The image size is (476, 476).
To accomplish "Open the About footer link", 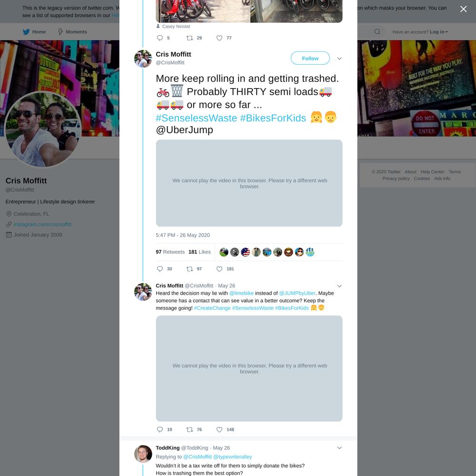I will (x=410, y=172).
